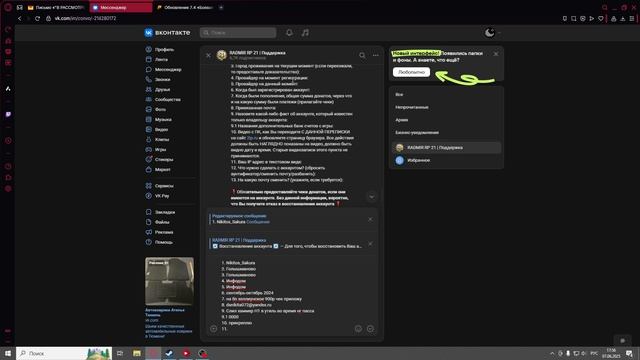Open Профиль in left sidebar
This screenshot has height=360, width=640.
pos(164,49)
